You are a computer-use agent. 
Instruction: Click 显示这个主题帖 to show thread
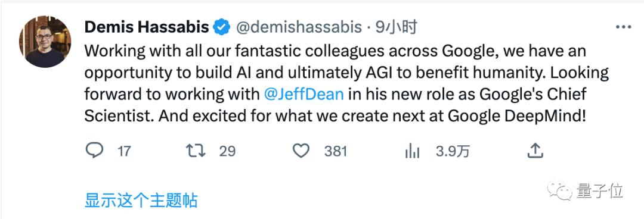coord(141,201)
